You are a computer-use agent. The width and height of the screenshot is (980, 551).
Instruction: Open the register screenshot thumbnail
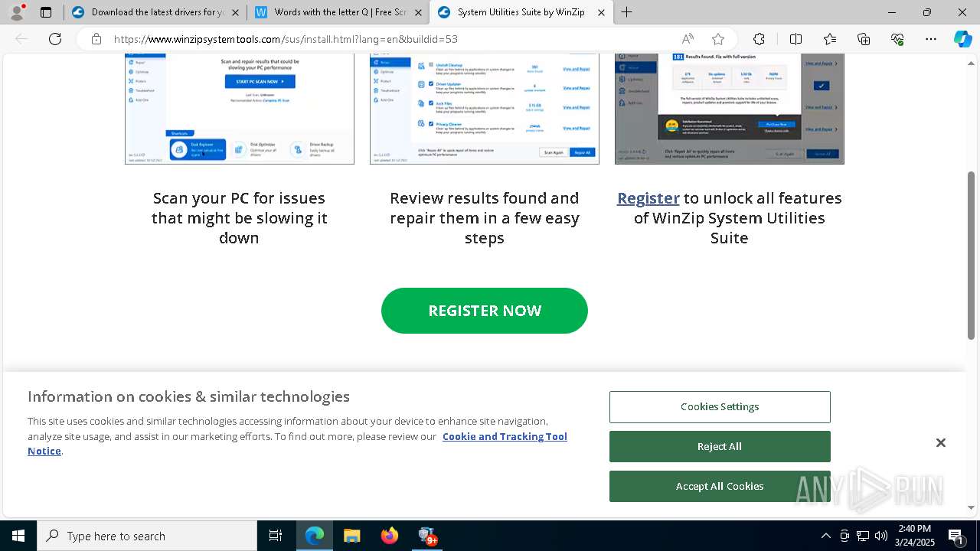pyautogui.click(x=730, y=109)
